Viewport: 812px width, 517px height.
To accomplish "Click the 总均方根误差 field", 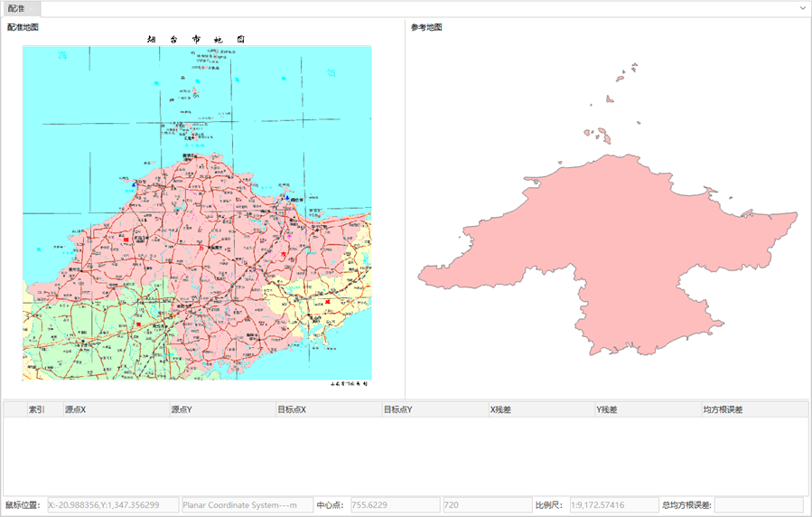I will coord(758,505).
